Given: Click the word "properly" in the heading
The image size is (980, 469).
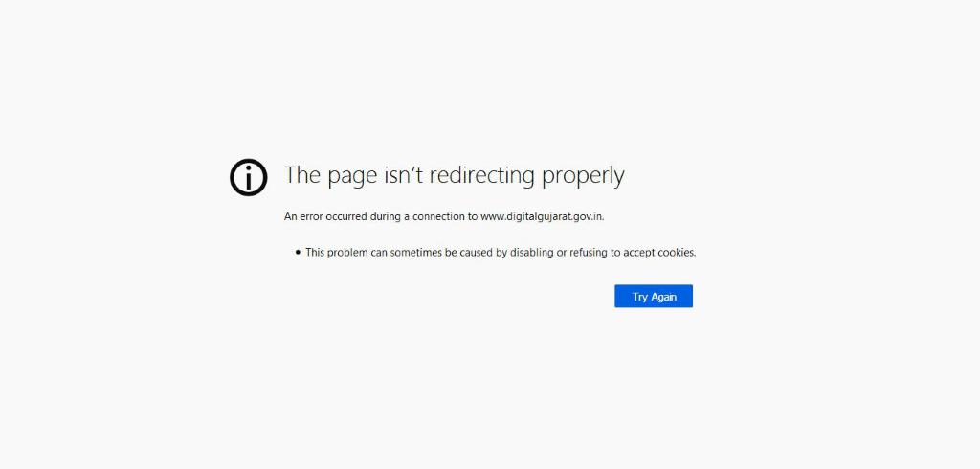Looking at the screenshot, I should [x=583, y=177].
